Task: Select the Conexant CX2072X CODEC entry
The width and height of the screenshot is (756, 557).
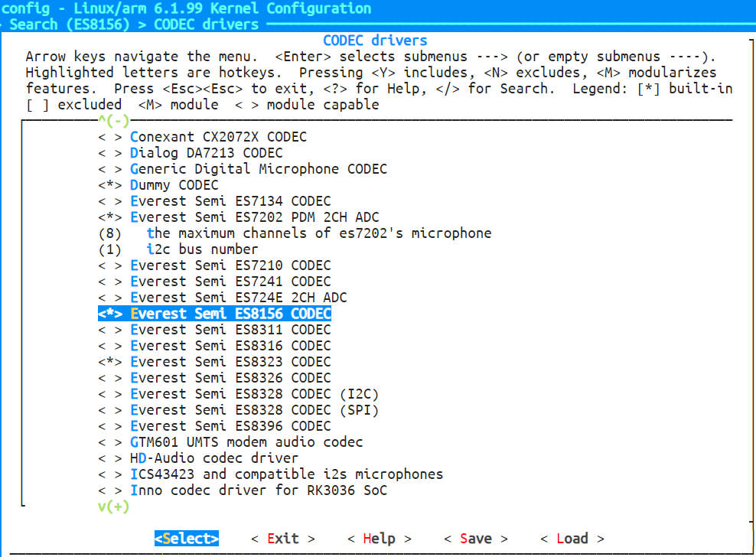Action: pos(218,137)
